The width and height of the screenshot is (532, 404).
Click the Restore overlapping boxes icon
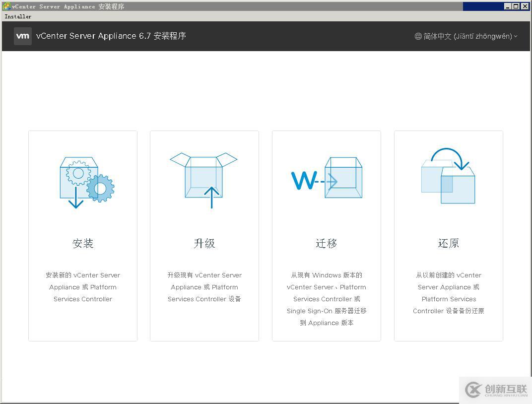tap(448, 176)
